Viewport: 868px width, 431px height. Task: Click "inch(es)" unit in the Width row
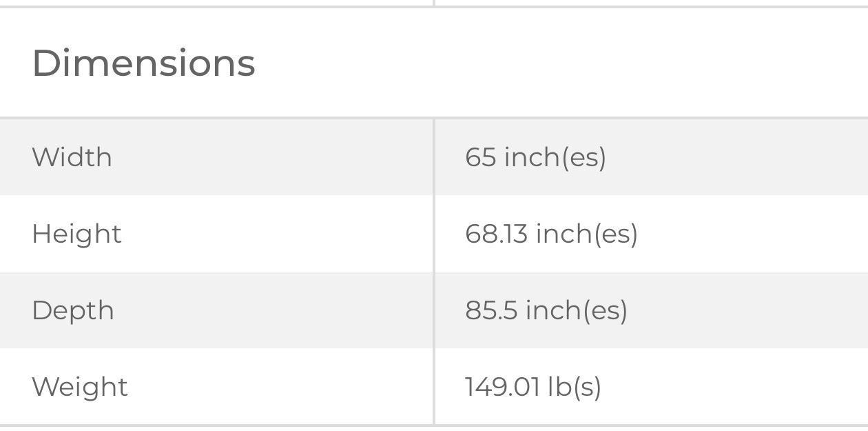555,158
